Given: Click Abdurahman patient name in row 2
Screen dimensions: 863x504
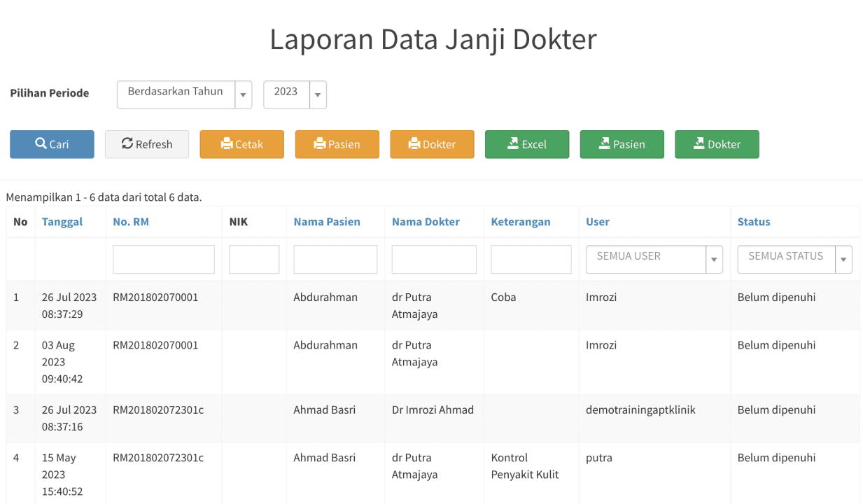Looking at the screenshot, I should (x=325, y=345).
